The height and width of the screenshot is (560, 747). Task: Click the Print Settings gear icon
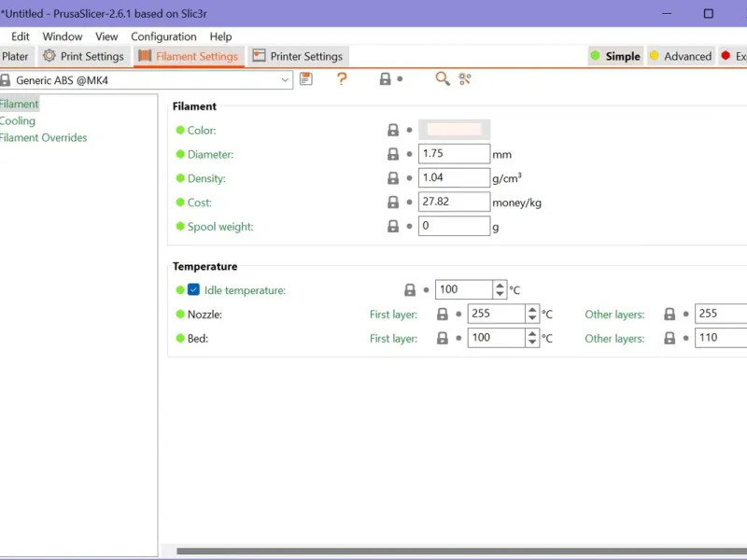(x=49, y=56)
